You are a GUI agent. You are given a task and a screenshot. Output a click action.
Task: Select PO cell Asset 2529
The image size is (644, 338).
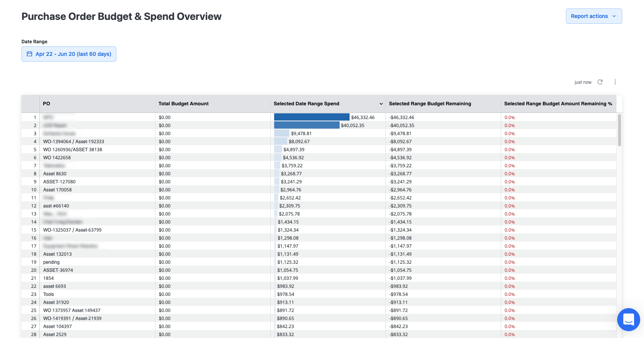(55, 335)
